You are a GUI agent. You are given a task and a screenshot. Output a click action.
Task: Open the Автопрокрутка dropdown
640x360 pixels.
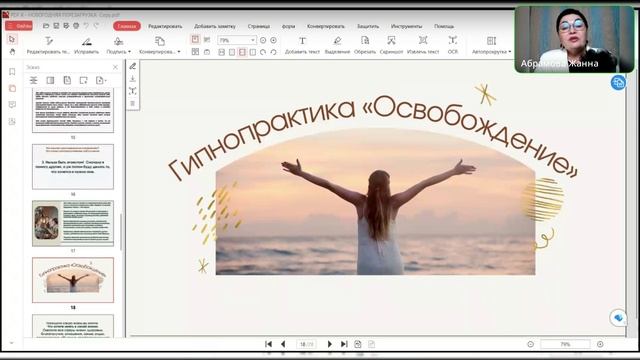491,45
